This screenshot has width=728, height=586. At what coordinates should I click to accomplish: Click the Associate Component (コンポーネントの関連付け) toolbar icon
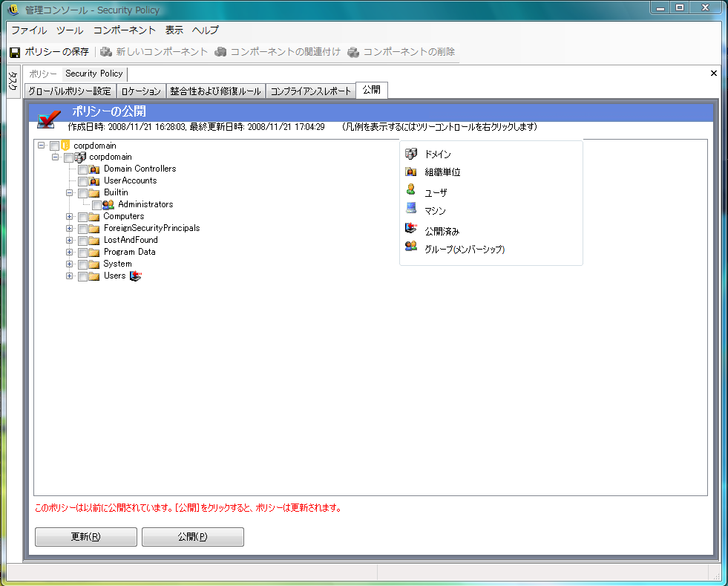click(x=220, y=51)
